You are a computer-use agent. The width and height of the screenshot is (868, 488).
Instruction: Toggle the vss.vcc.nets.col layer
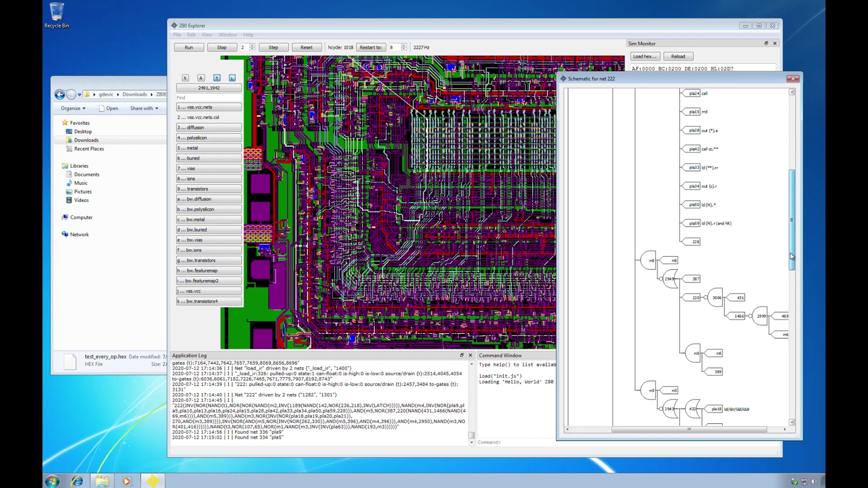tap(209, 117)
